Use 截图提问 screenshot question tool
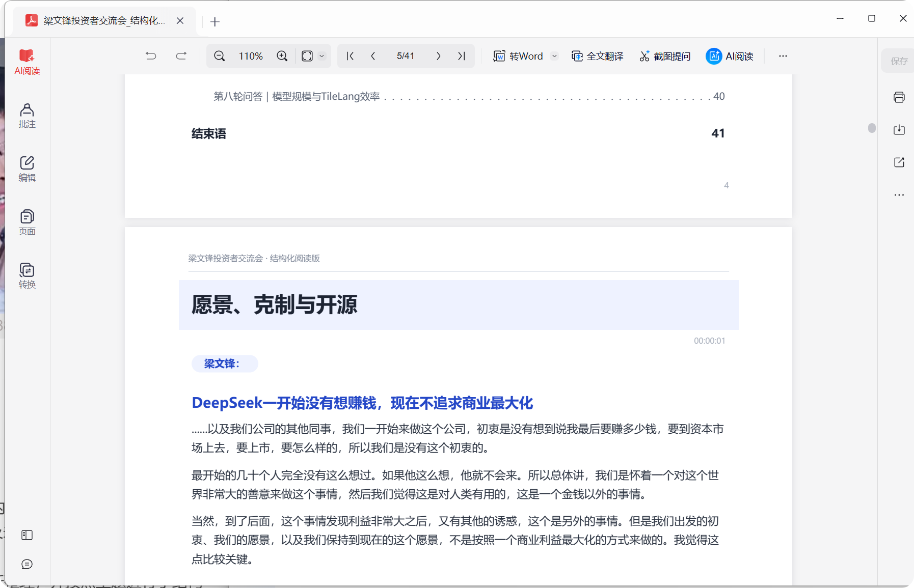The image size is (914, 588). tap(665, 56)
